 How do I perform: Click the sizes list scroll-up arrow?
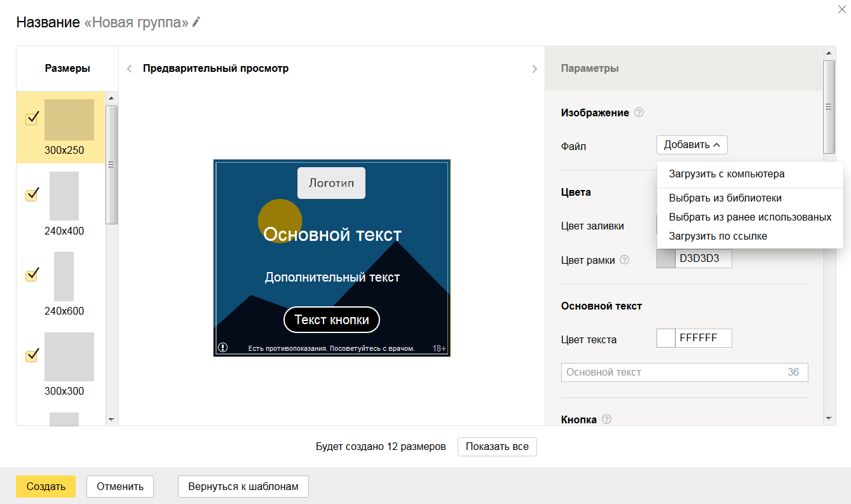[111, 98]
